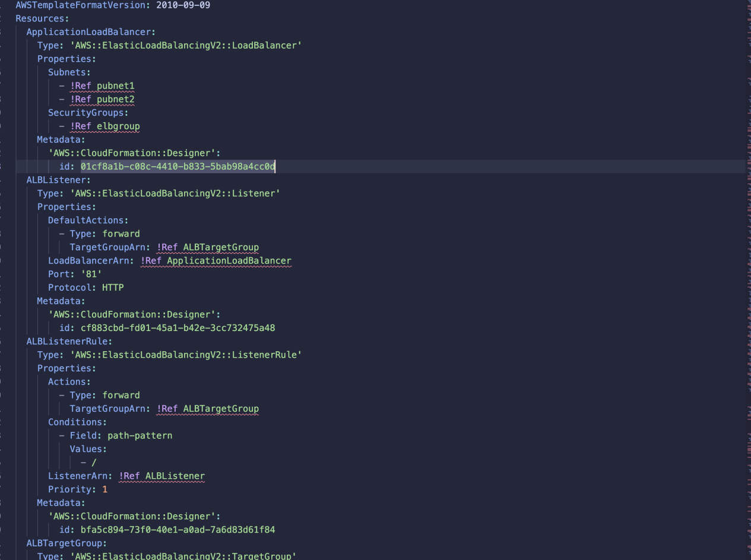Click the top-level Resources: key
Viewport: 751px width, 560px height.
(x=42, y=18)
